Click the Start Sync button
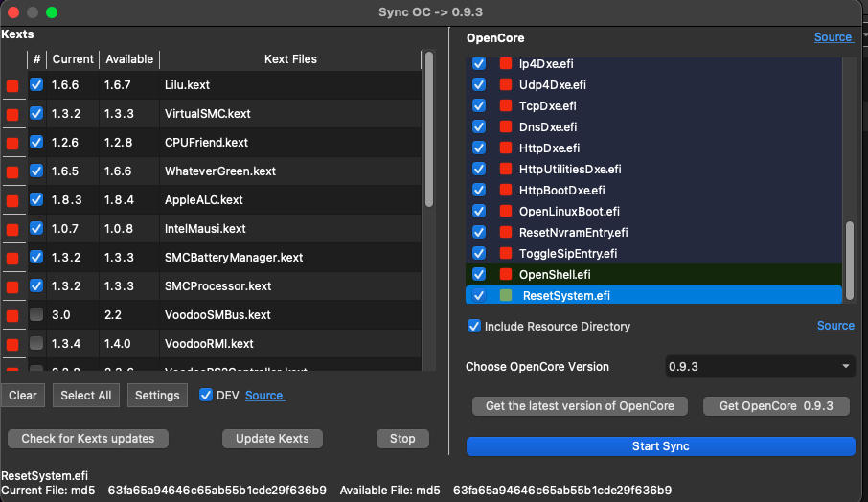 point(660,446)
